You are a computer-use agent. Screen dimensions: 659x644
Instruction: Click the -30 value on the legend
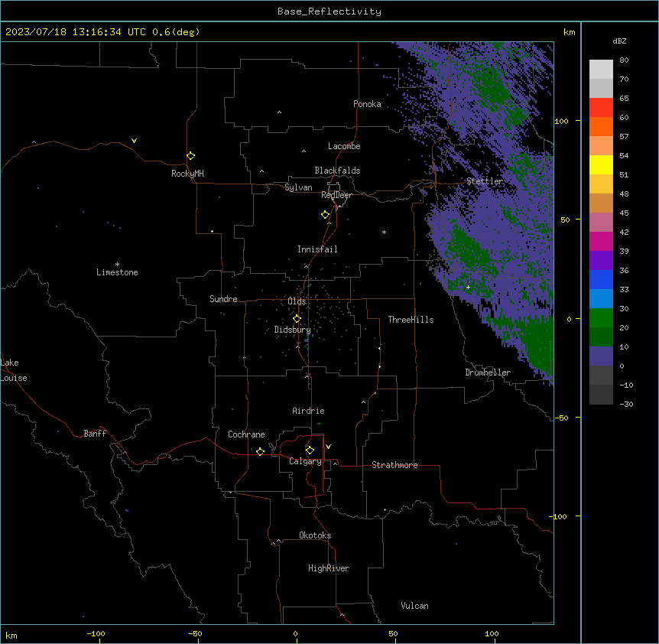tap(626, 404)
